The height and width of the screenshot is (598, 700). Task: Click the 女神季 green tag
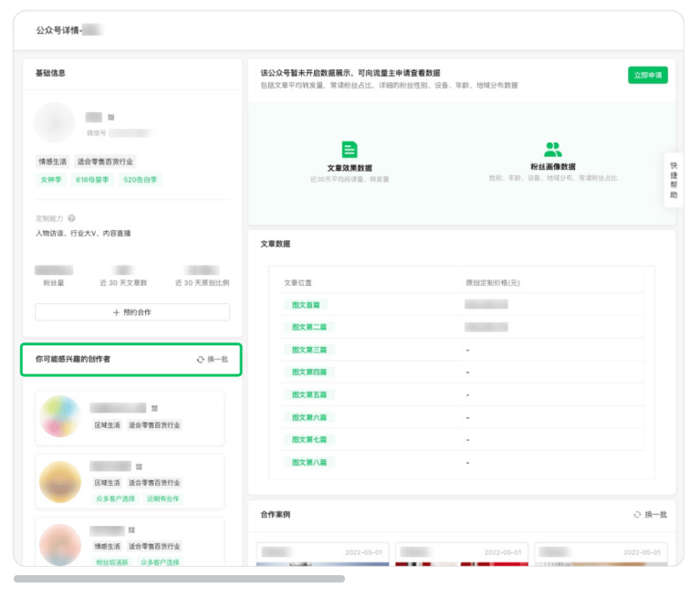pos(51,180)
